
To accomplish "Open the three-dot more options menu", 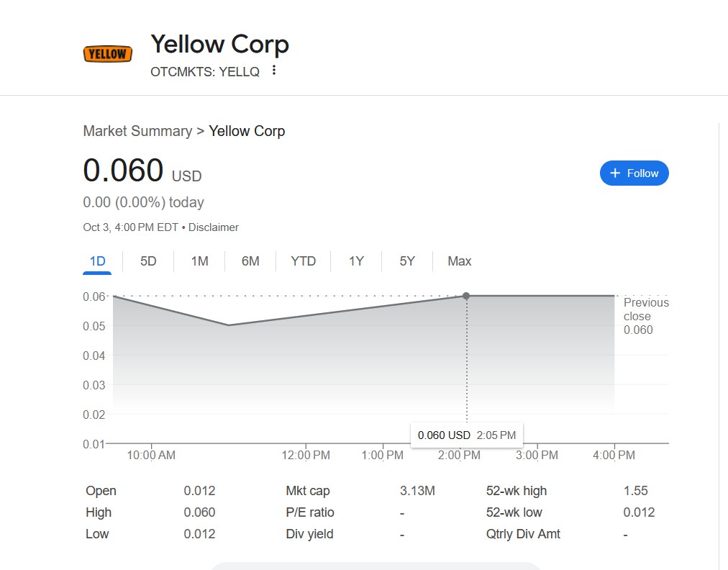I will click(273, 71).
